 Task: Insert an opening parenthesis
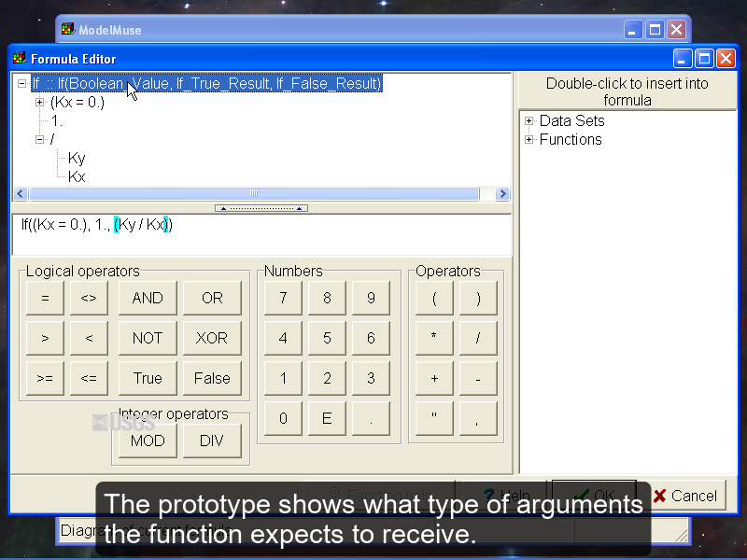[434, 299]
